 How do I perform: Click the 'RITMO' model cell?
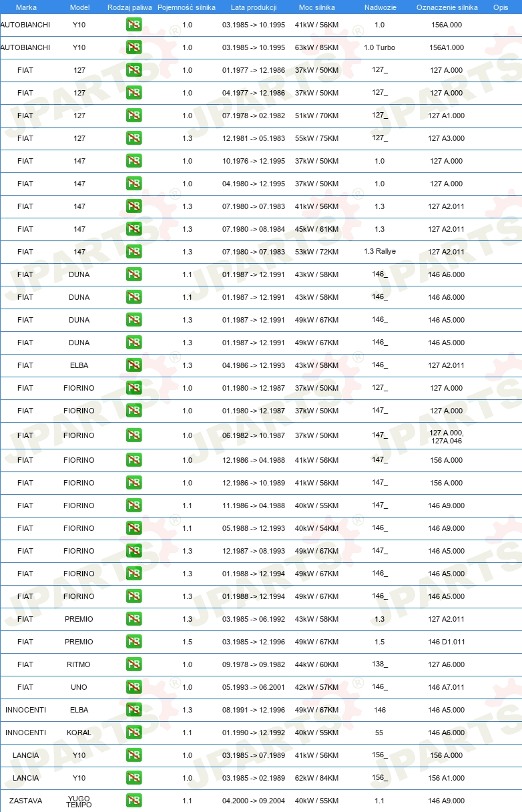(79, 664)
